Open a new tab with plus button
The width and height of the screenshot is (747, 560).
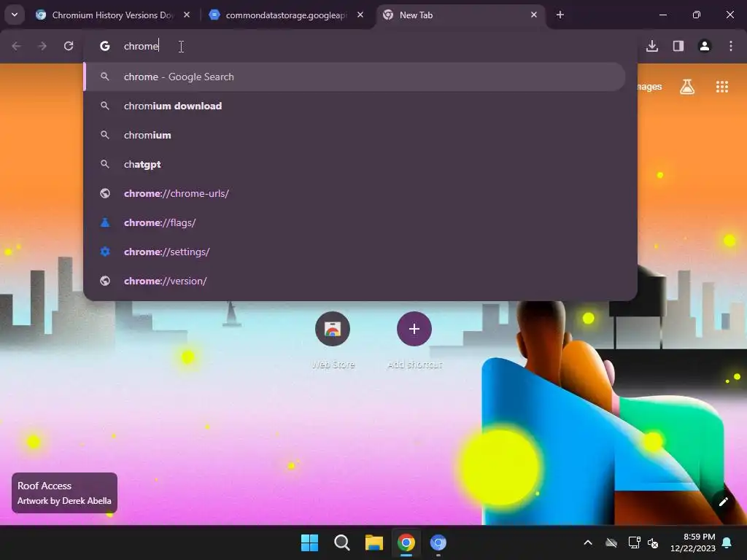560,15
